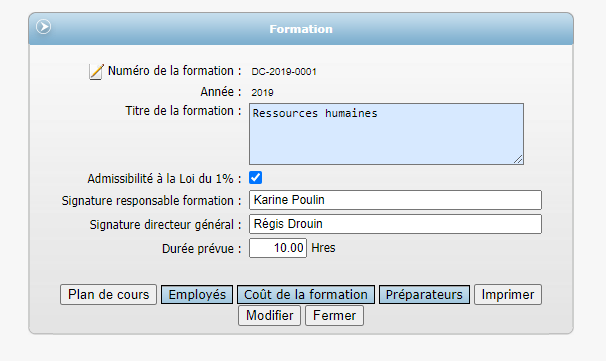Click the Numéro de la formation label
The width and height of the screenshot is (606, 361).
pos(174,71)
